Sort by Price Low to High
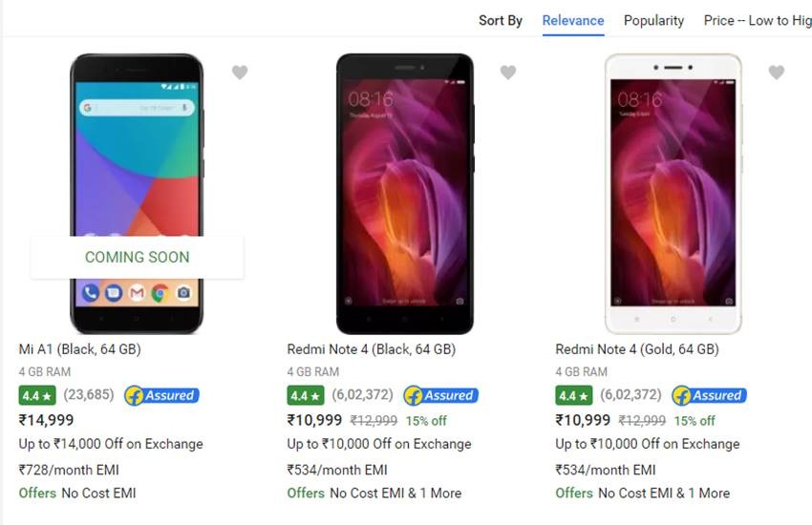The image size is (812, 525). pyautogui.click(x=758, y=20)
